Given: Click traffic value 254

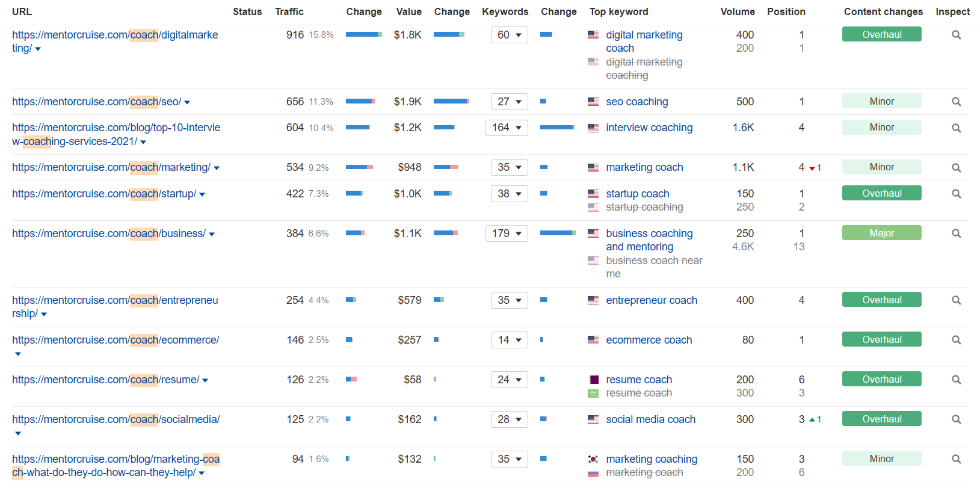Looking at the screenshot, I should click(295, 300).
